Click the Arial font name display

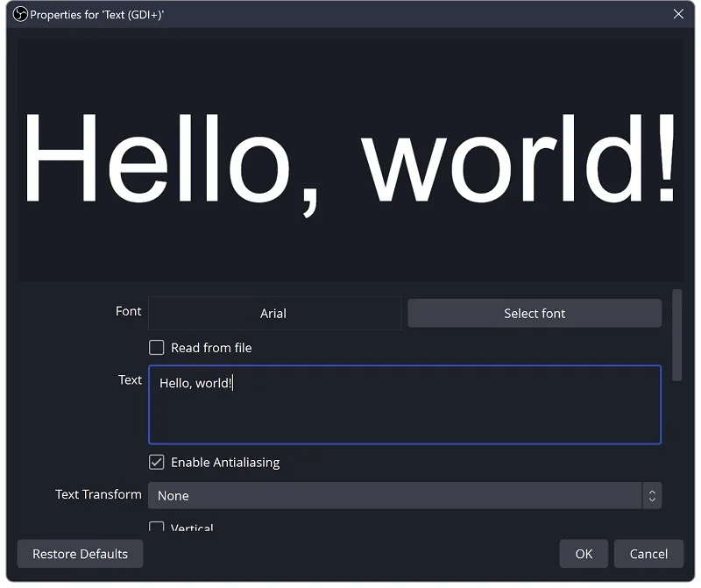[274, 313]
